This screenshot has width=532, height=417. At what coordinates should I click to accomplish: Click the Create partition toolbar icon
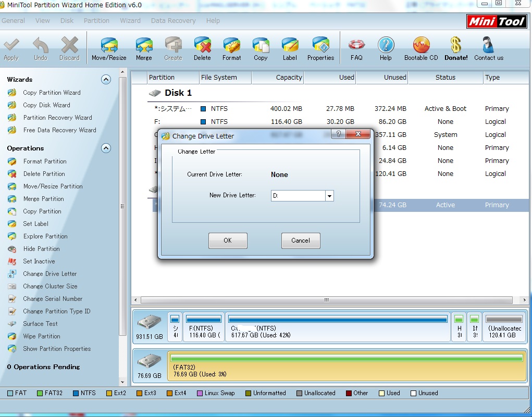coord(174,45)
